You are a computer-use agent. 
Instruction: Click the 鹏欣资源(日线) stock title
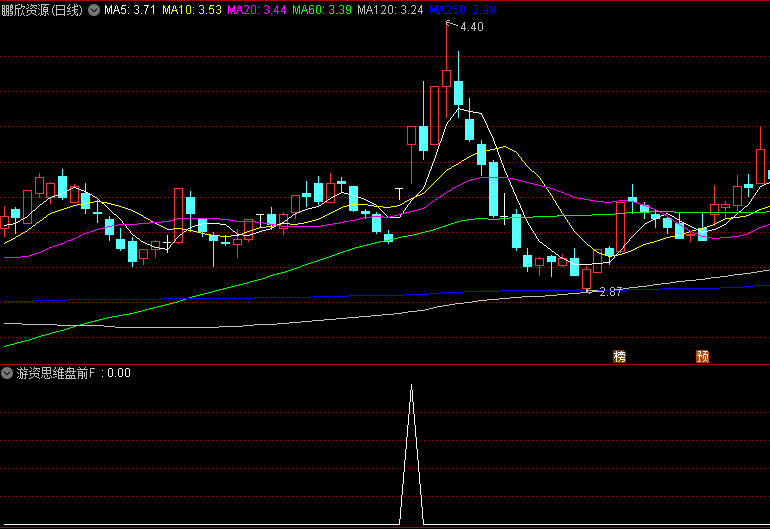click(42, 10)
